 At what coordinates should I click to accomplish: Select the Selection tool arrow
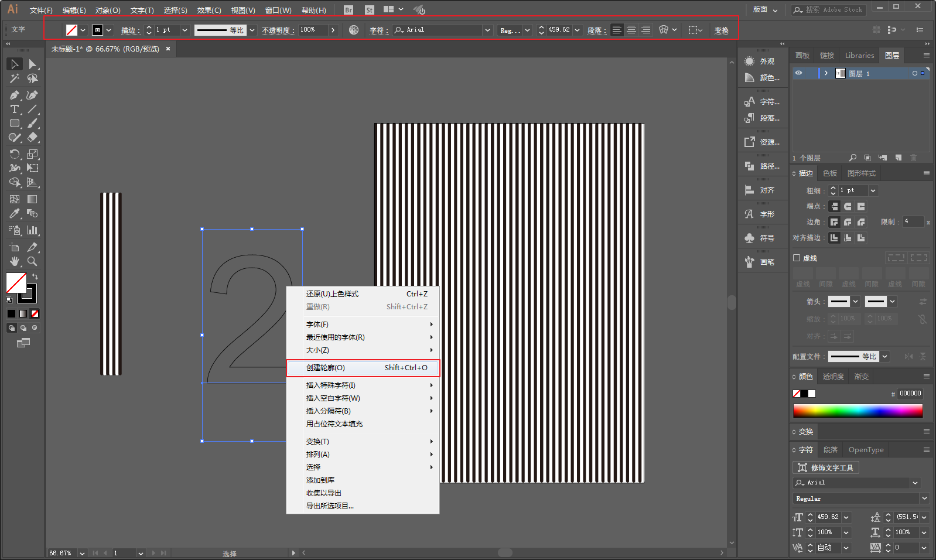pyautogui.click(x=15, y=64)
